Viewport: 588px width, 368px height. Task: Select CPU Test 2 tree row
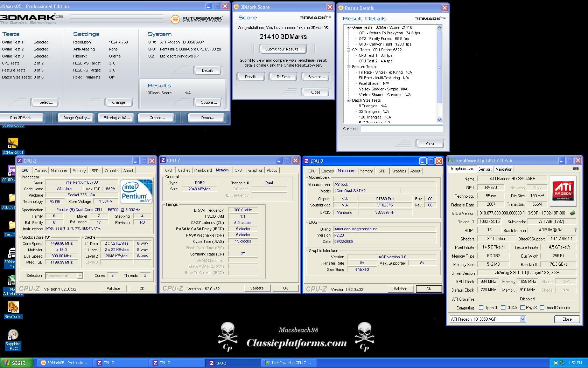(375, 61)
